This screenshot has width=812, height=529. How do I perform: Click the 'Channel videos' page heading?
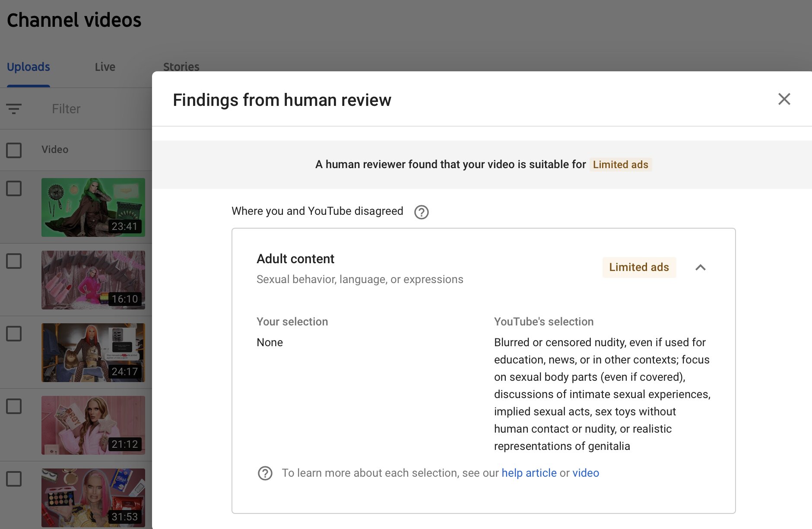click(x=74, y=20)
